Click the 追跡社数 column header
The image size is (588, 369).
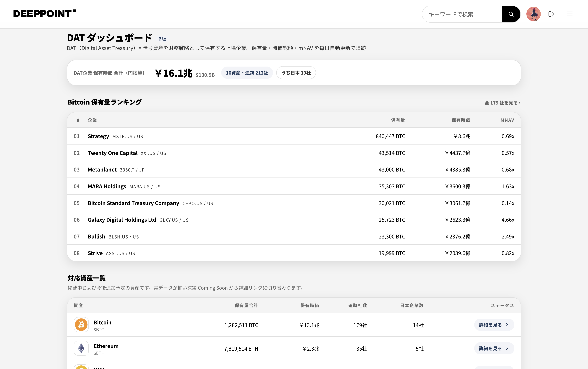pyautogui.click(x=357, y=305)
